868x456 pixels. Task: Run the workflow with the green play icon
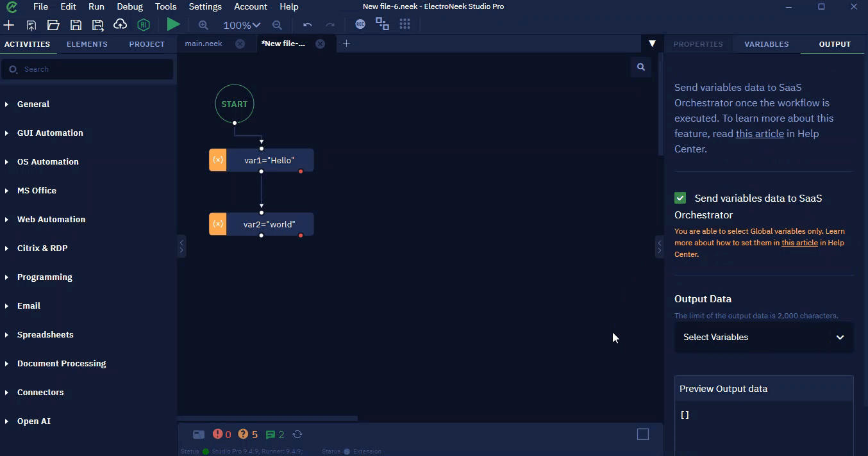tap(173, 24)
